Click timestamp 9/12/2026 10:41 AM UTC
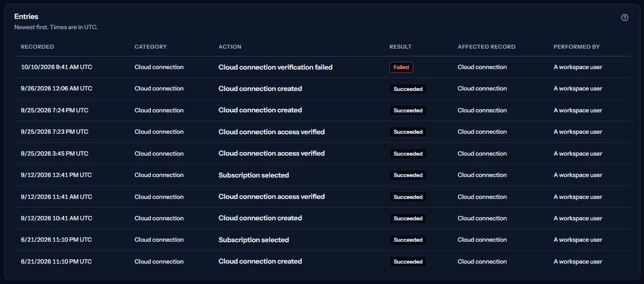Viewport: 644px width, 284px height. coord(56,218)
